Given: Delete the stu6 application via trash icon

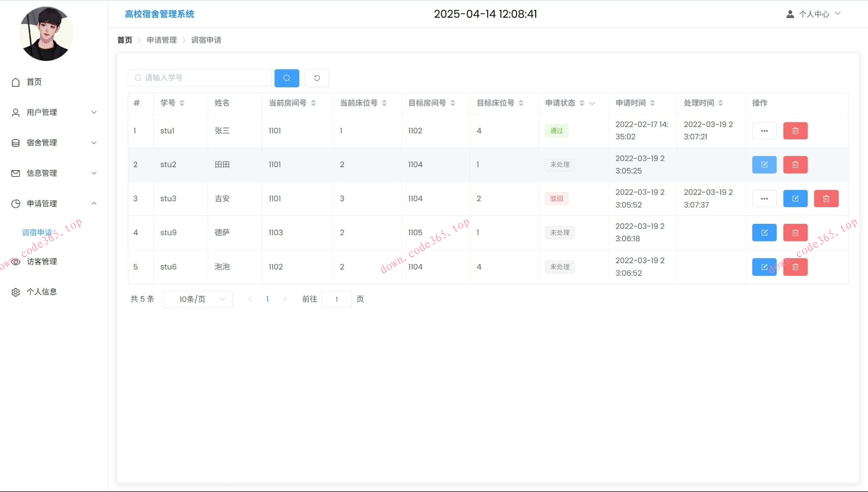Looking at the screenshot, I should pyautogui.click(x=795, y=267).
